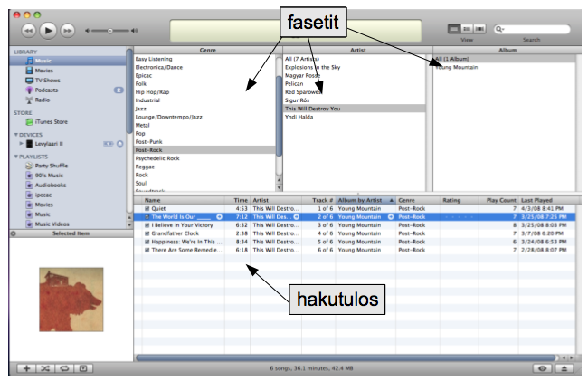Sort by Name column
This screenshot has width=588, height=381.
point(183,200)
